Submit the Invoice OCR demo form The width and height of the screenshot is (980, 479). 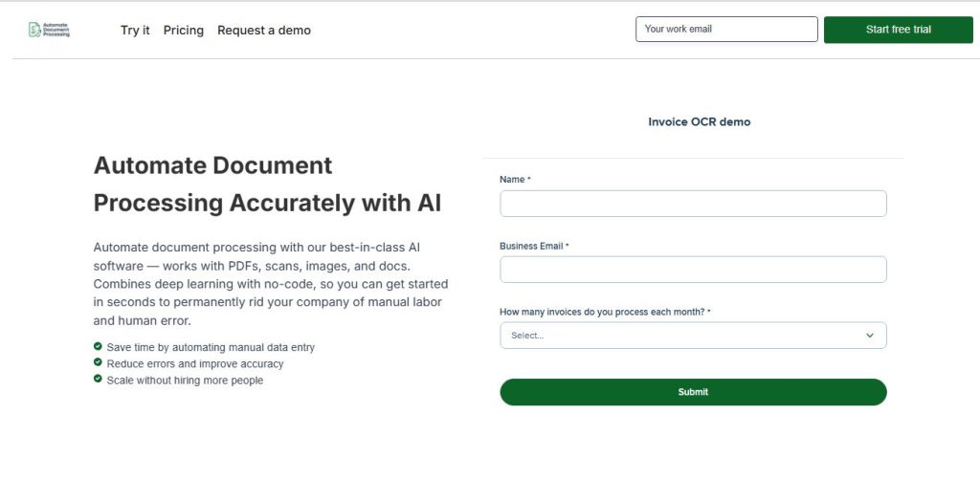coord(693,392)
